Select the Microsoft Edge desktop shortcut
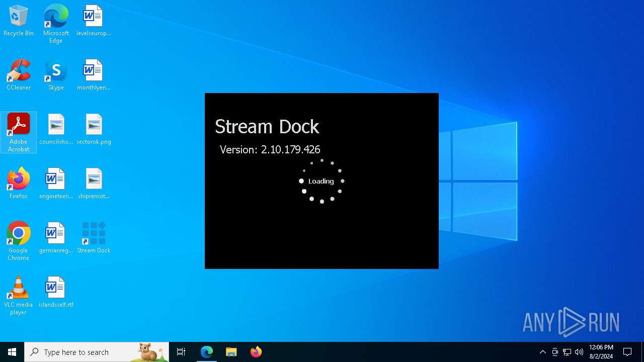This screenshot has height=362, width=644. pos(56,24)
